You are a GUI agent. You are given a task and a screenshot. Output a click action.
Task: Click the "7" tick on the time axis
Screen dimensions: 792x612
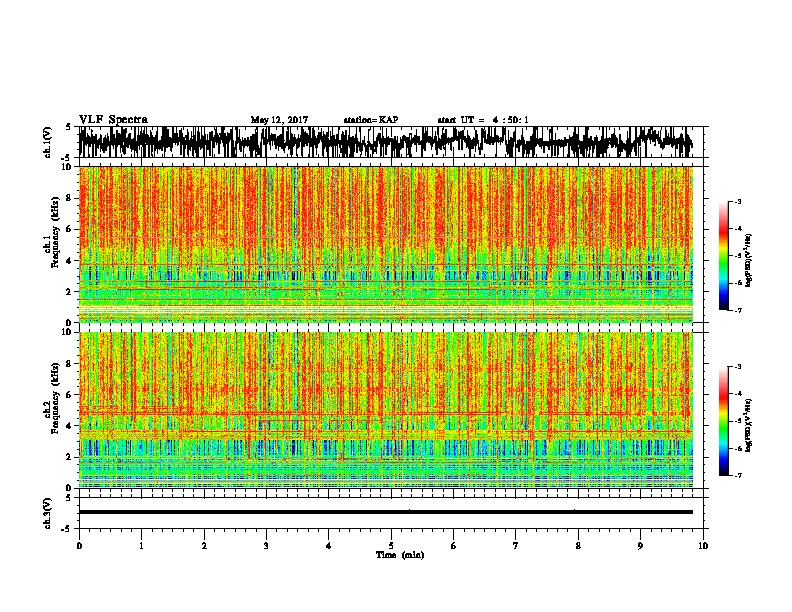[x=516, y=546]
